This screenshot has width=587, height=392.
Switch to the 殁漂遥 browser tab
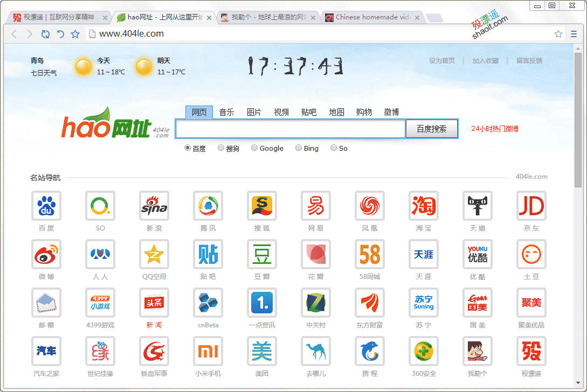pos(59,17)
